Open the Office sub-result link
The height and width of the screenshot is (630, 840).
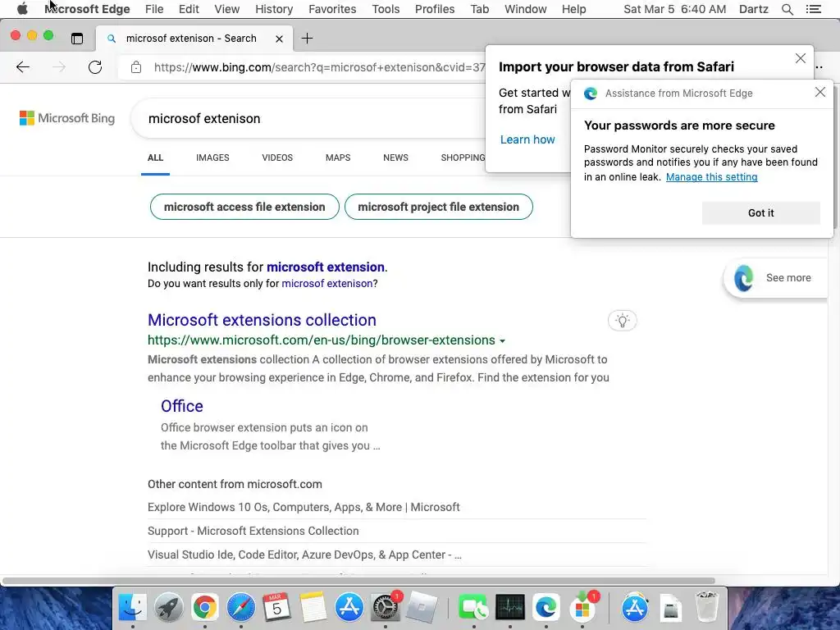181,406
